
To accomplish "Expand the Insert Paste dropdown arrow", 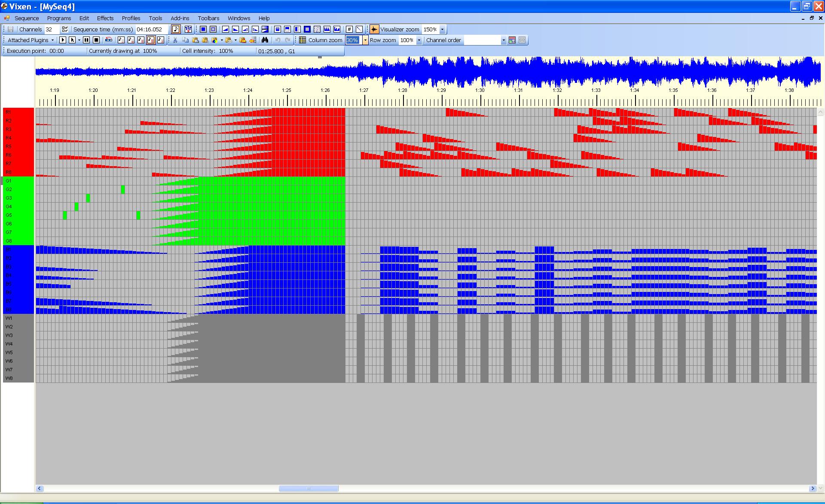I will point(235,40).
